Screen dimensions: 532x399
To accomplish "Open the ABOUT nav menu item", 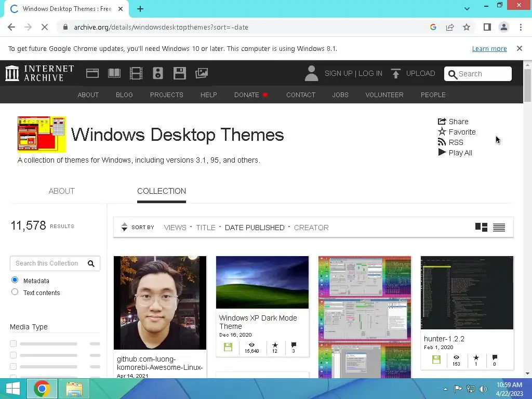I will coord(88,95).
